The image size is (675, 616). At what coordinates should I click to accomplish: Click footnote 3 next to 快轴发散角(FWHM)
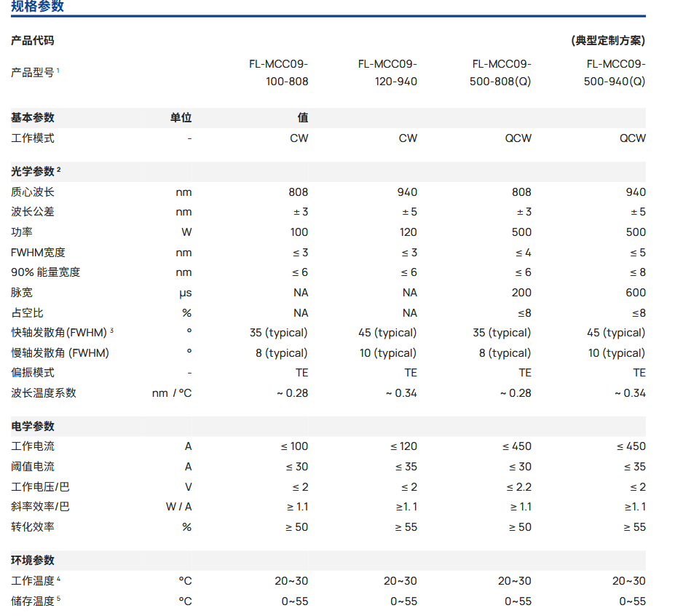click(111, 331)
